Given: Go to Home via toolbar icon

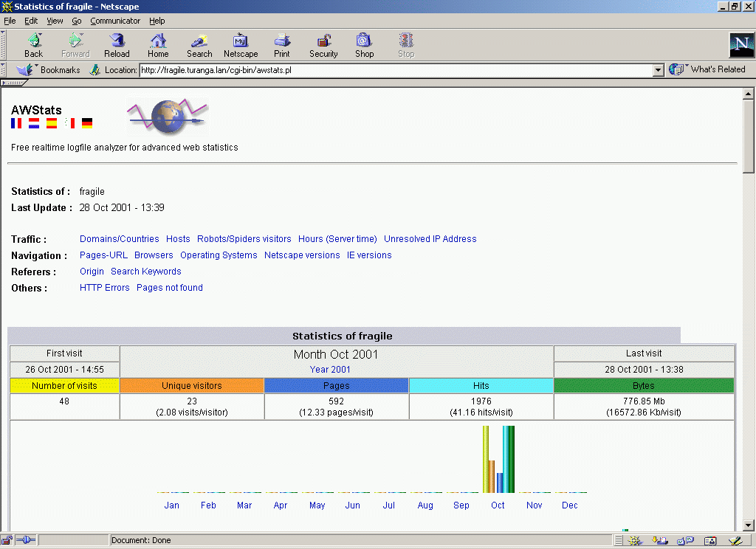Looking at the screenshot, I should click(158, 44).
